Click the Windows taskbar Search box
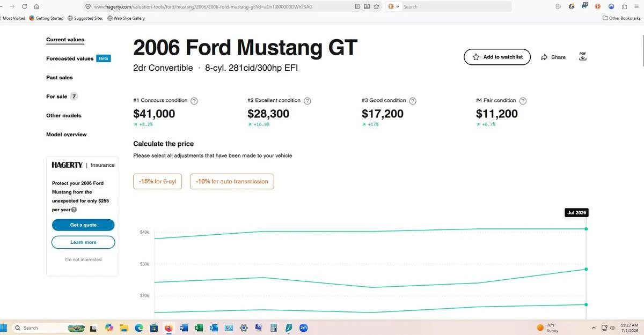The image size is (644, 335). (x=48, y=328)
